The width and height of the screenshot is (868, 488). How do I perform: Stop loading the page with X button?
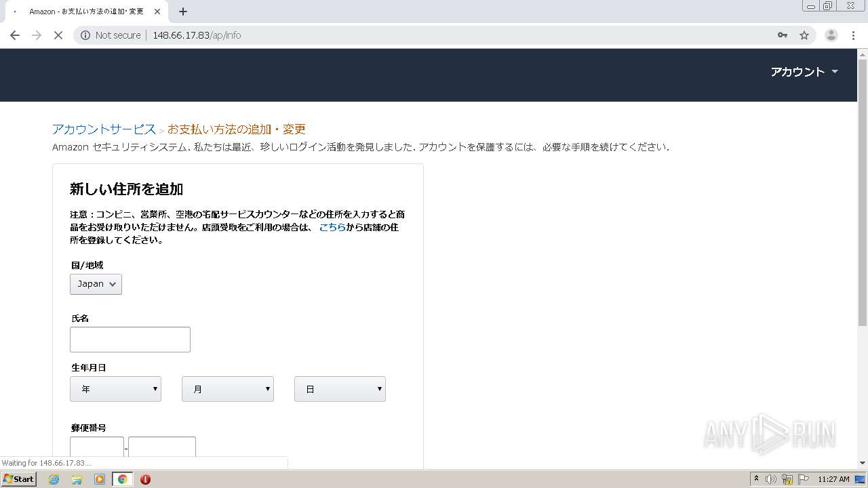(x=58, y=35)
